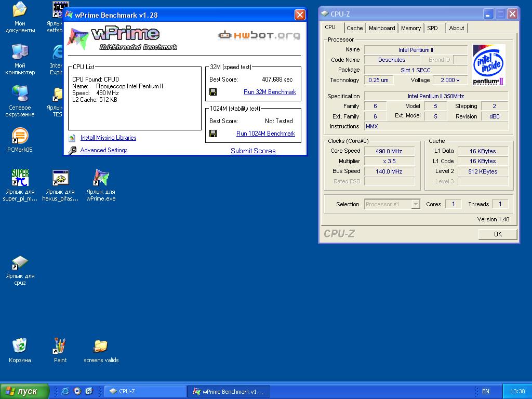Click the Bus Speed 140.0 MHz value

[x=389, y=171]
